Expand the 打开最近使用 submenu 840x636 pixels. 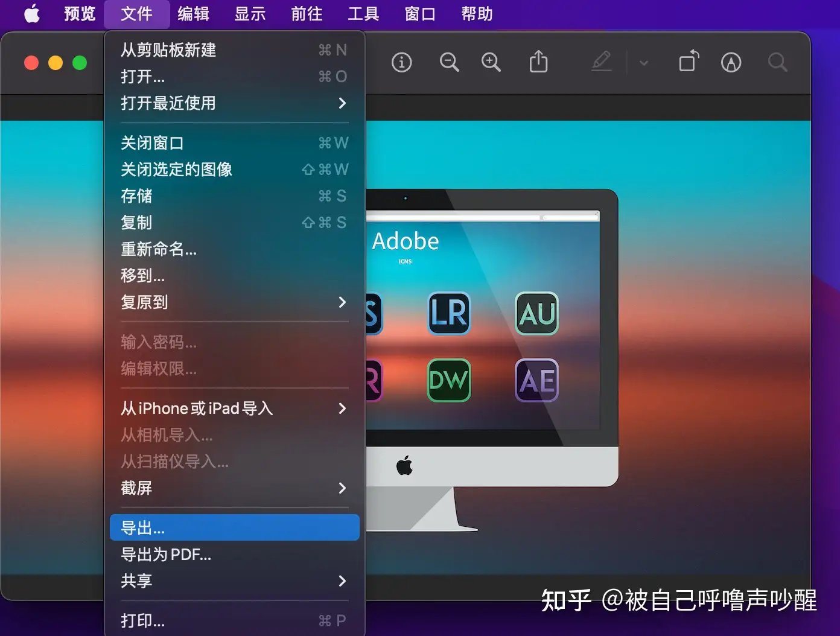coord(235,103)
